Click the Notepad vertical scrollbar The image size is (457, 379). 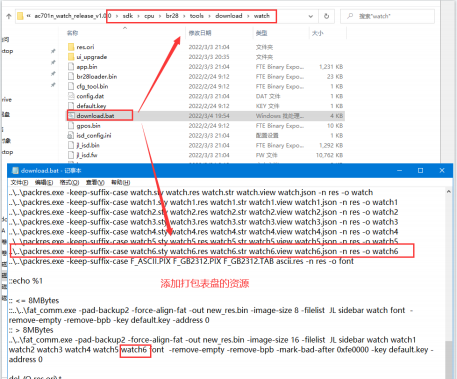[449, 283]
